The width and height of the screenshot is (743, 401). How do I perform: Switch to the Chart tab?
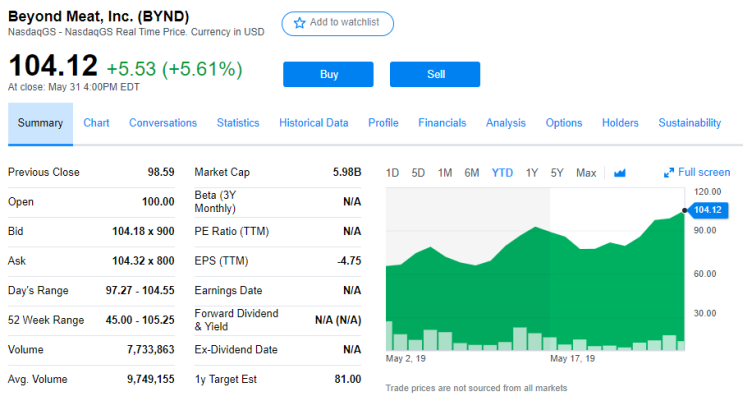point(96,123)
